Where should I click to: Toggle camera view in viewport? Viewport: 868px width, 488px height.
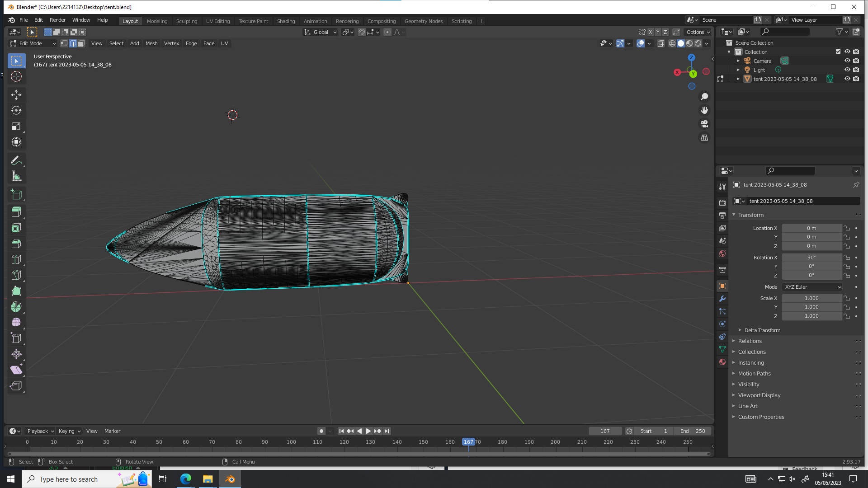704,124
